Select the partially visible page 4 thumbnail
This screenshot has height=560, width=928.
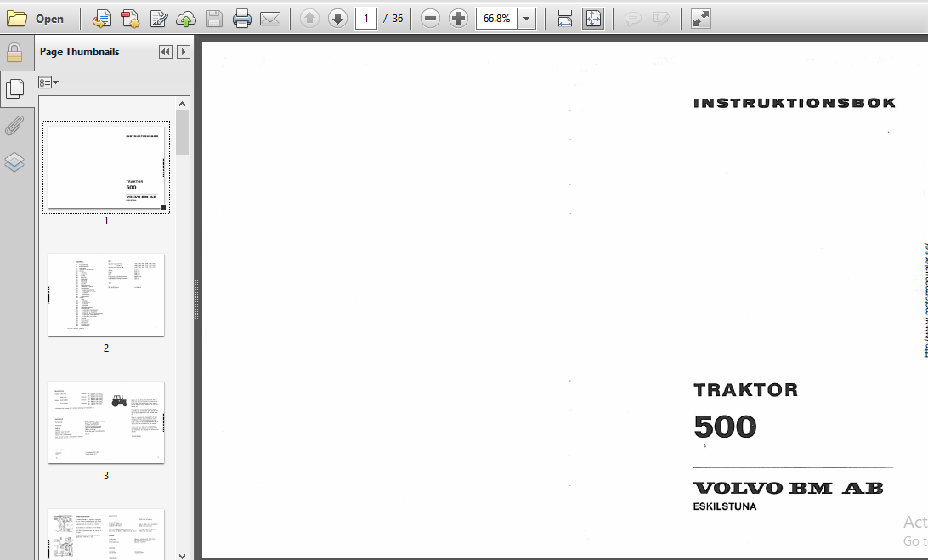(106, 534)
